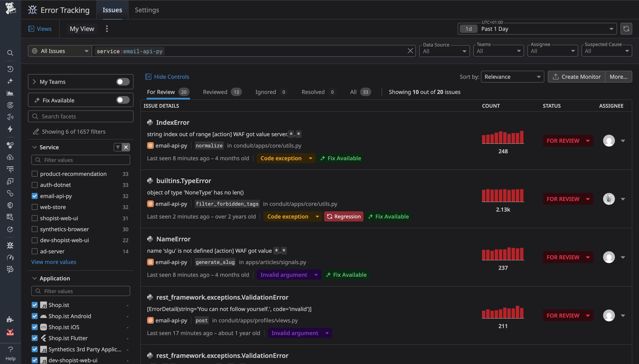Click the search magnifier icon in the left sidebar
Viewport: 639px width, 364px height.
pos(10,53)
